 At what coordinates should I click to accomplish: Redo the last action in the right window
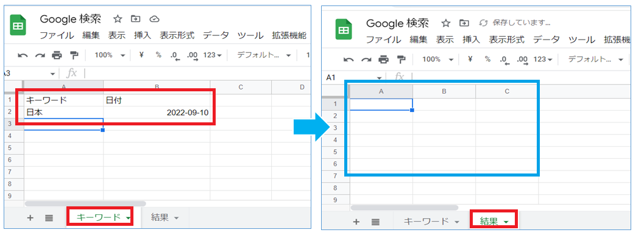tap(366, 60)
